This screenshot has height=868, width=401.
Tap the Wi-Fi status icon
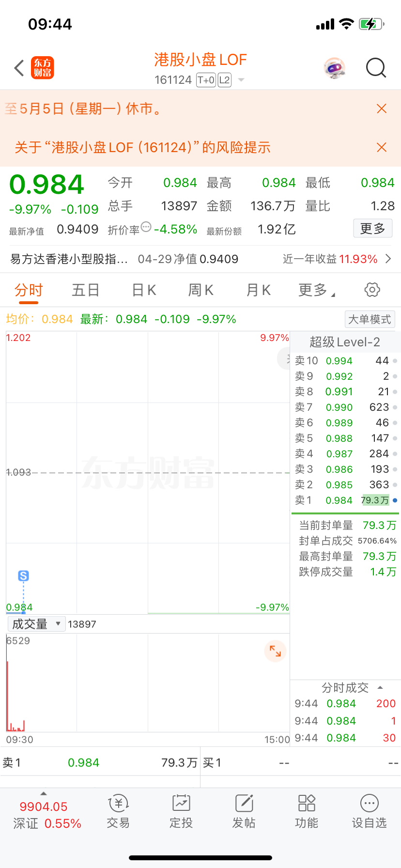click(x=347, y=24)
